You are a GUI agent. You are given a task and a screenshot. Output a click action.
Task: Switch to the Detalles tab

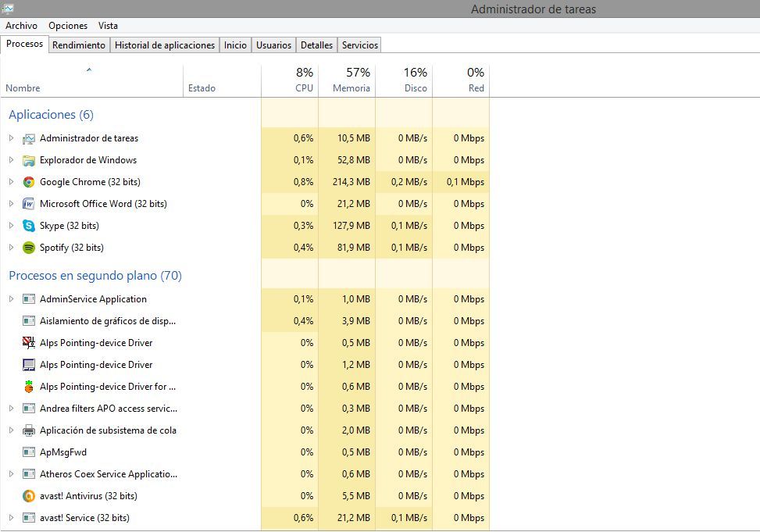(316, 45)
